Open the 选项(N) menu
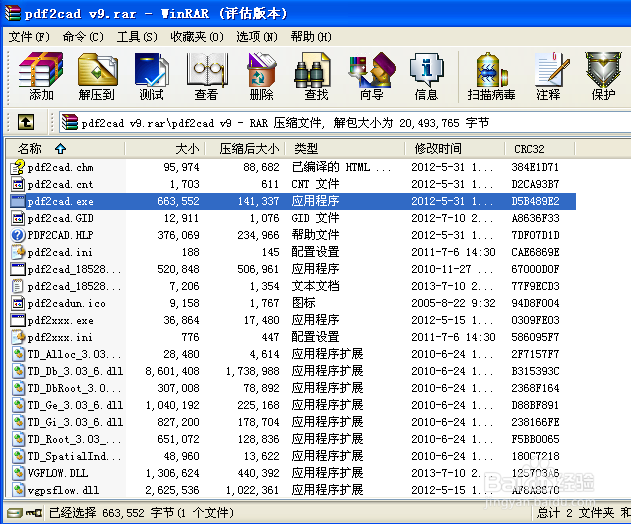 257,37
